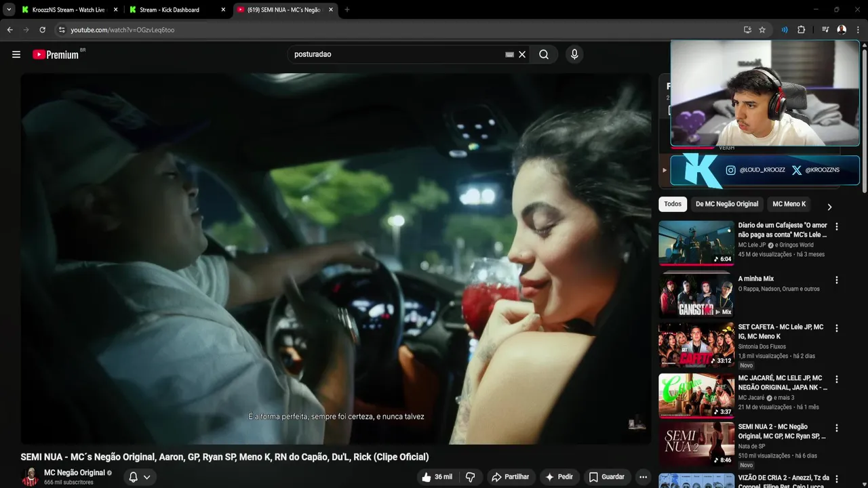Select the De MC Negão Original chip

coord(727,204)
